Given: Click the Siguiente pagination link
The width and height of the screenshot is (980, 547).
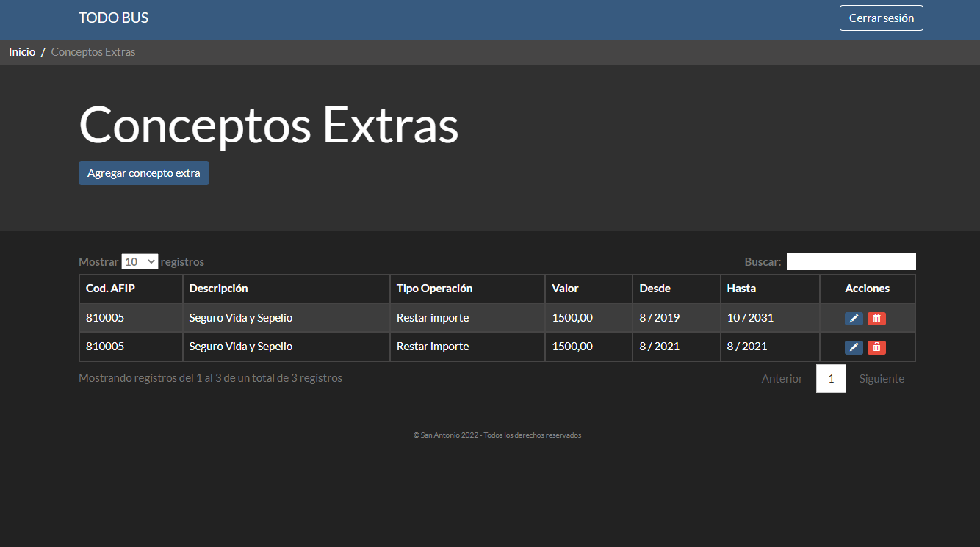Looking at the screenshot, I should [882, 379].
